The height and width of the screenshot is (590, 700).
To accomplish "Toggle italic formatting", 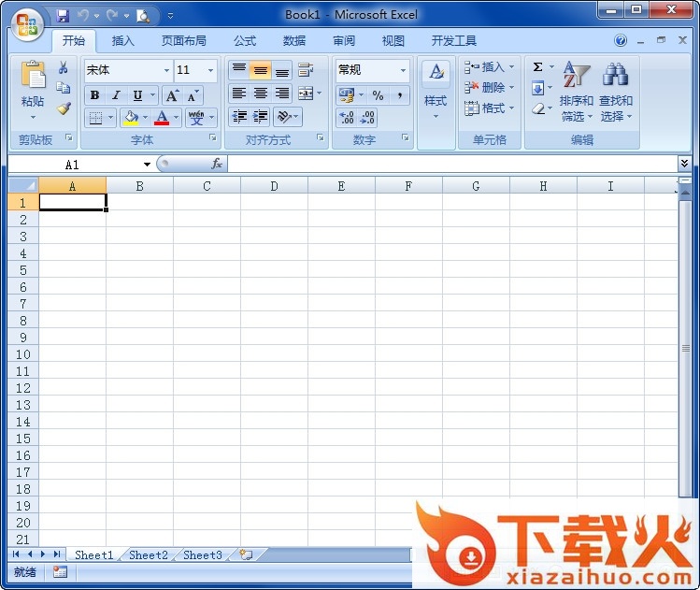I will [116, 95].
